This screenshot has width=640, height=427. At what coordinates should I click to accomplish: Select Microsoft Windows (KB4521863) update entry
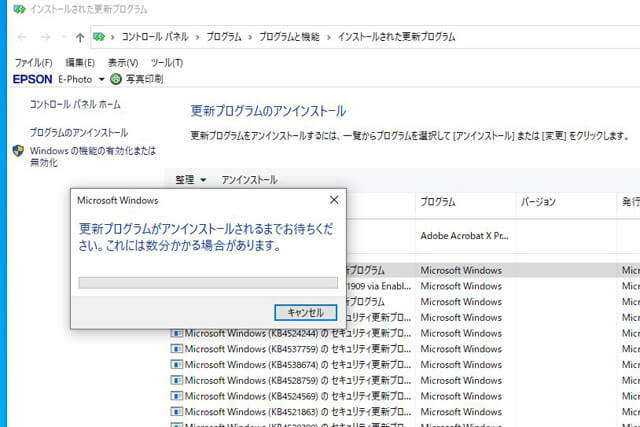pyautogui.click(x=298, y=411)
